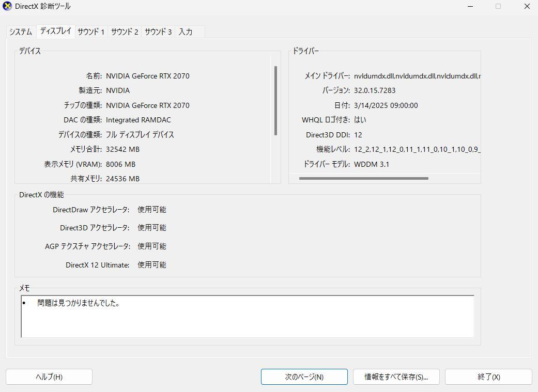Viewport: 538px width, 392px height.
Task: Click the Integrated RAMDAC value
Action: coord(139,120)
